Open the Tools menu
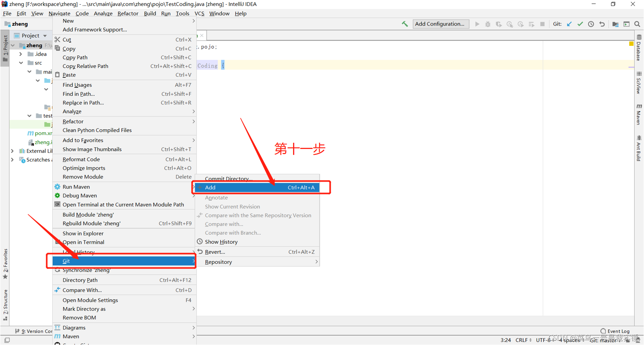The width and height of the screenshot is (644, 345). pos(183,14)
